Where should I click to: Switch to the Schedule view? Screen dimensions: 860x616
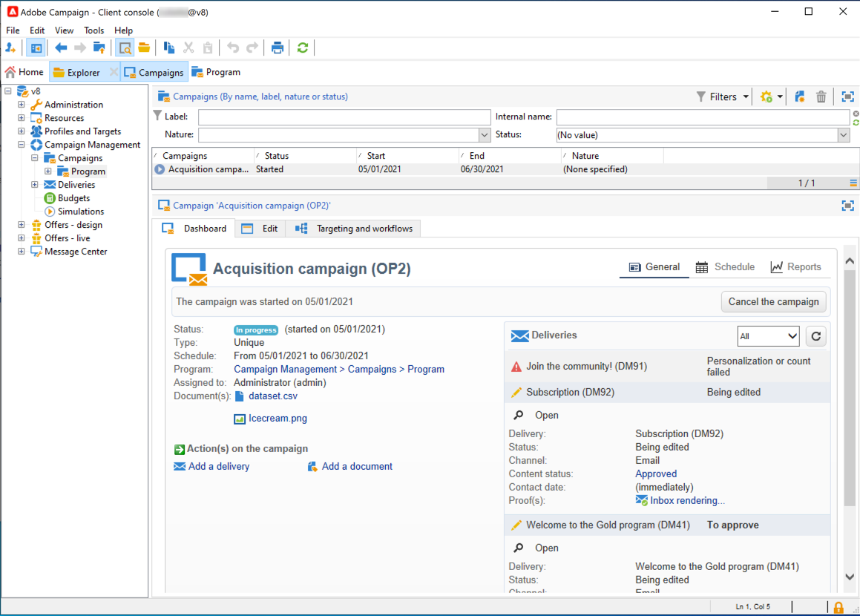[725, 267]
